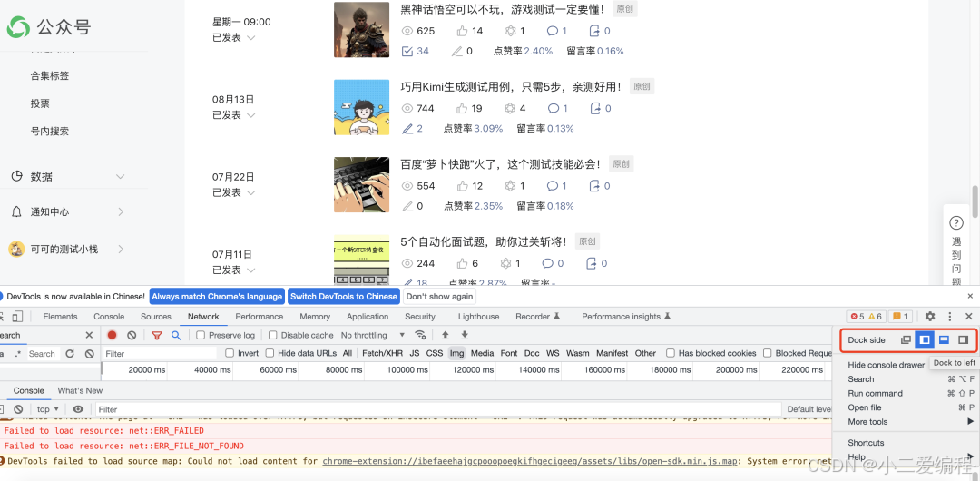Click the red record network log button

click(112, 335)
